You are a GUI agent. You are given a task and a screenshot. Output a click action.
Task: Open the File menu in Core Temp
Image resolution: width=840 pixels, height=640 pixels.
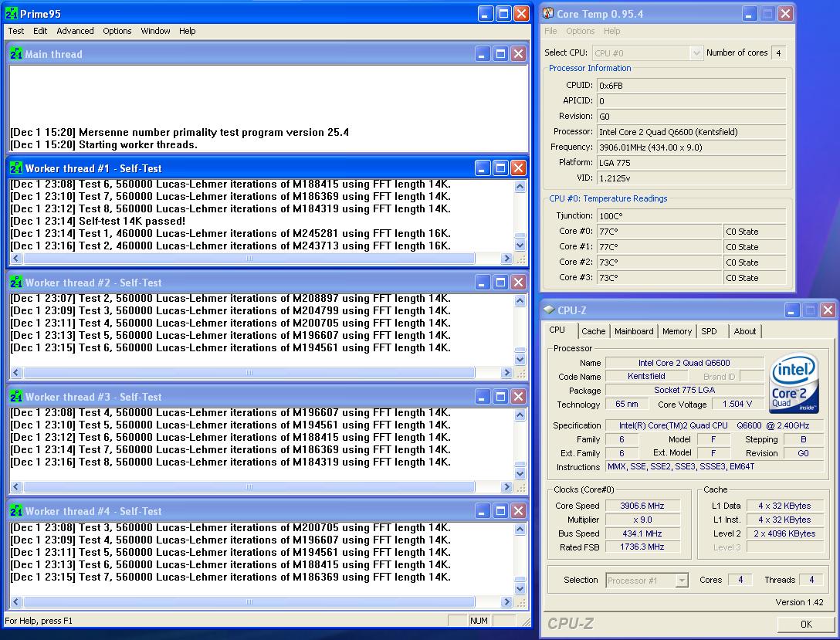pyautogui.click(x=550, y=31)
